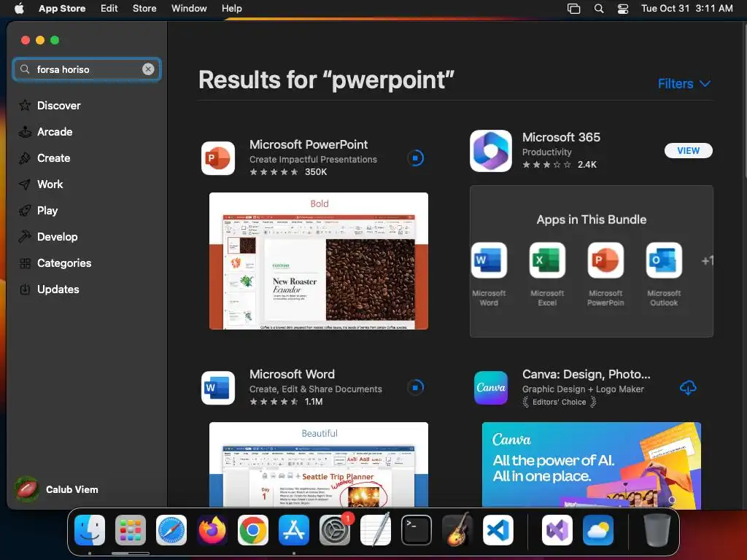This screenshot has width=747, height=560.
Task: Open System Settings from the Dock
Action: coord(335,530)
